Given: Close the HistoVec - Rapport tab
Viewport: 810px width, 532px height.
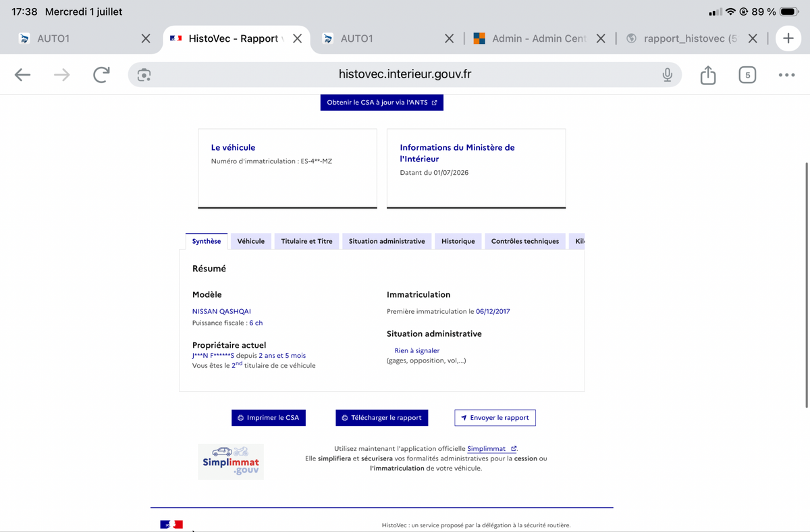Looking at the screenshot, I should pyautogui.click(x=297, y=38).
